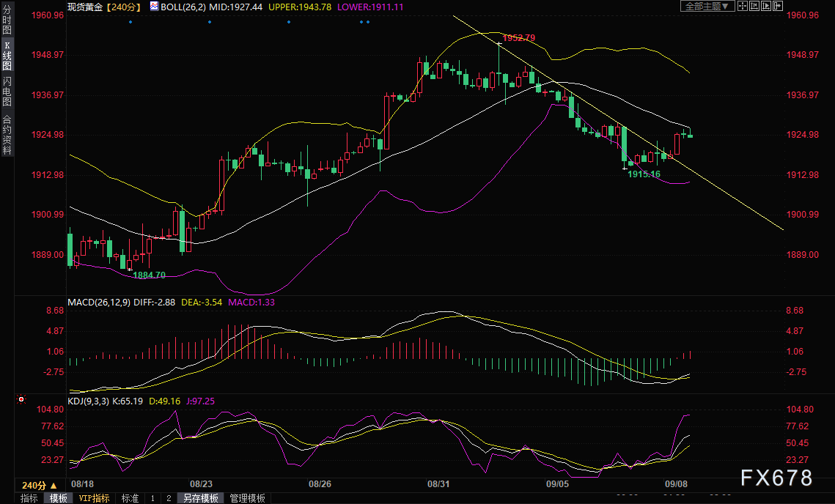Select the K线图 side tab
The height and width of the screenshot is (504, 835).
pyautogui.click(x=7, y=56)
